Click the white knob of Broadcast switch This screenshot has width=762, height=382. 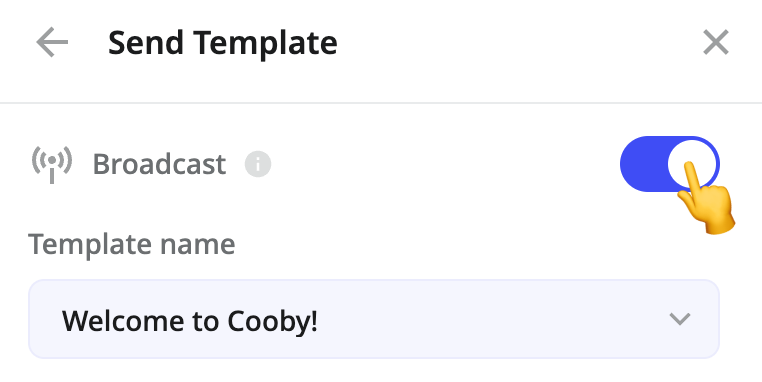693,164
